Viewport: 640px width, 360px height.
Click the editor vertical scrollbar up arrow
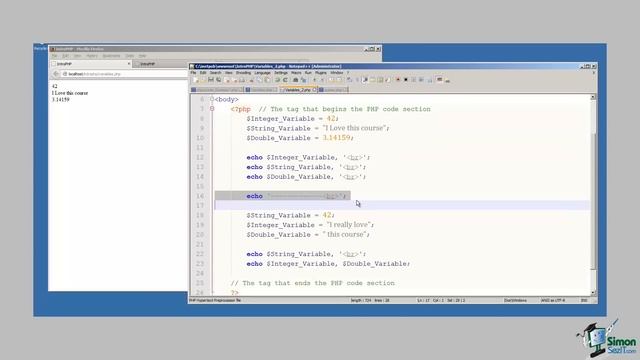tap(593, 97)
